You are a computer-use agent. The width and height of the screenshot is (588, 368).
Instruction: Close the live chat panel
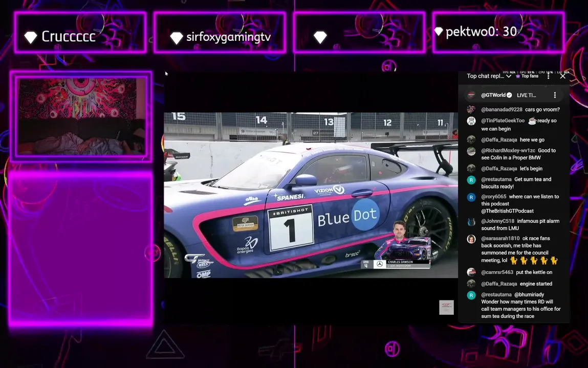coord(562,76)
